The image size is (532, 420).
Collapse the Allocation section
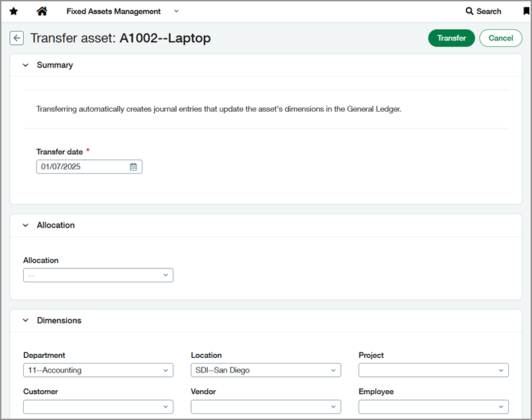25,225
